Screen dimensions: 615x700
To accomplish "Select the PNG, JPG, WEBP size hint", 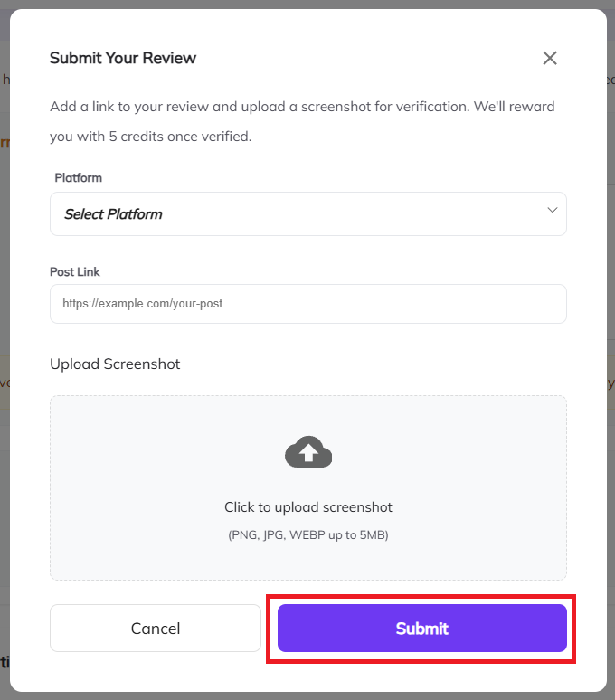I will tap(308, 534).
